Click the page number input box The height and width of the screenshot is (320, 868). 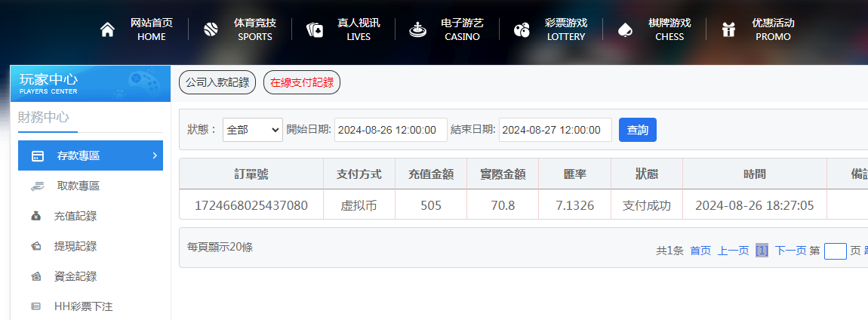coord(835,251)
